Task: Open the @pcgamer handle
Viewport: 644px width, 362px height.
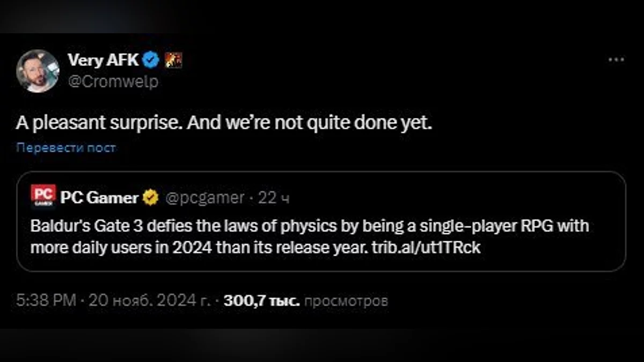Action: click(x=204, y=198)
